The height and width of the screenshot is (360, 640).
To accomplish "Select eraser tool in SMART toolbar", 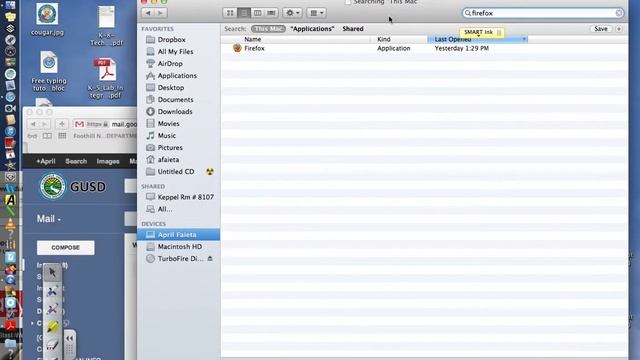I will (52, 345).
